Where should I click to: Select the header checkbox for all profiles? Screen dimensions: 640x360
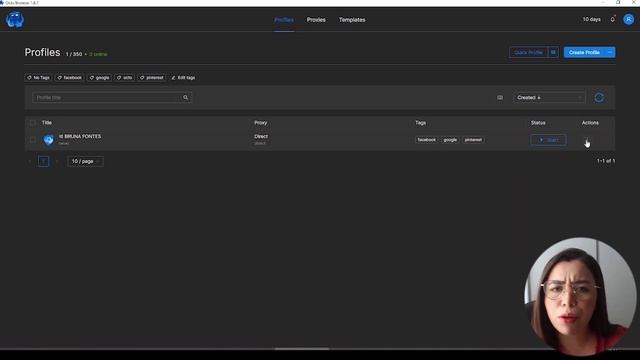(33, 122)
